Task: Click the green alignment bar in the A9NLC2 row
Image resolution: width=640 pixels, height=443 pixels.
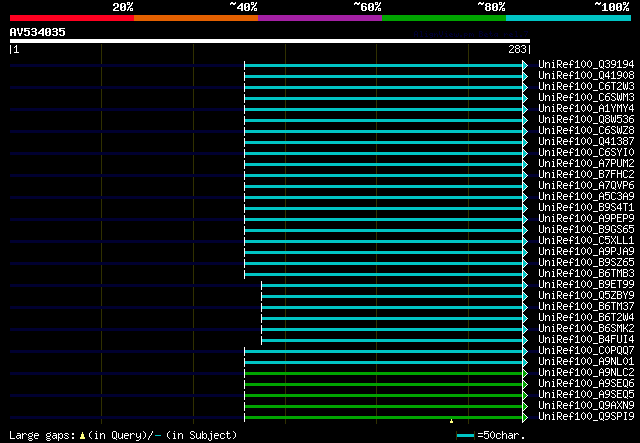Action: point(384,374)
